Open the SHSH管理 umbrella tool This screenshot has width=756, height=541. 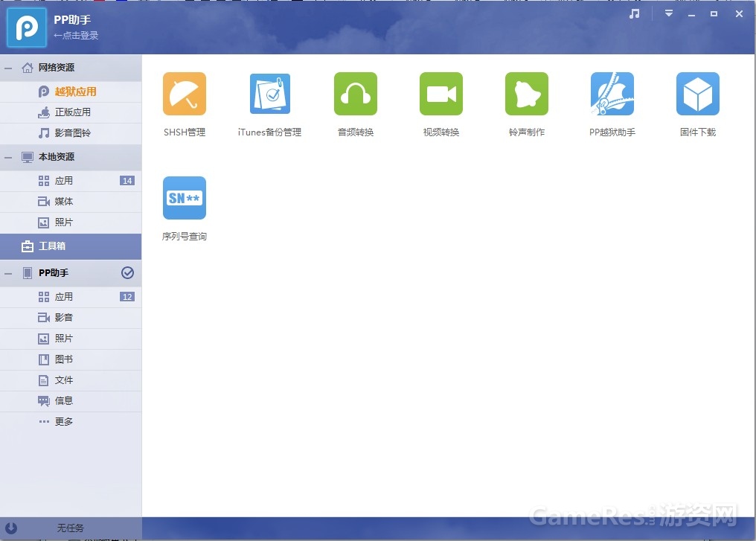(185, 94)
